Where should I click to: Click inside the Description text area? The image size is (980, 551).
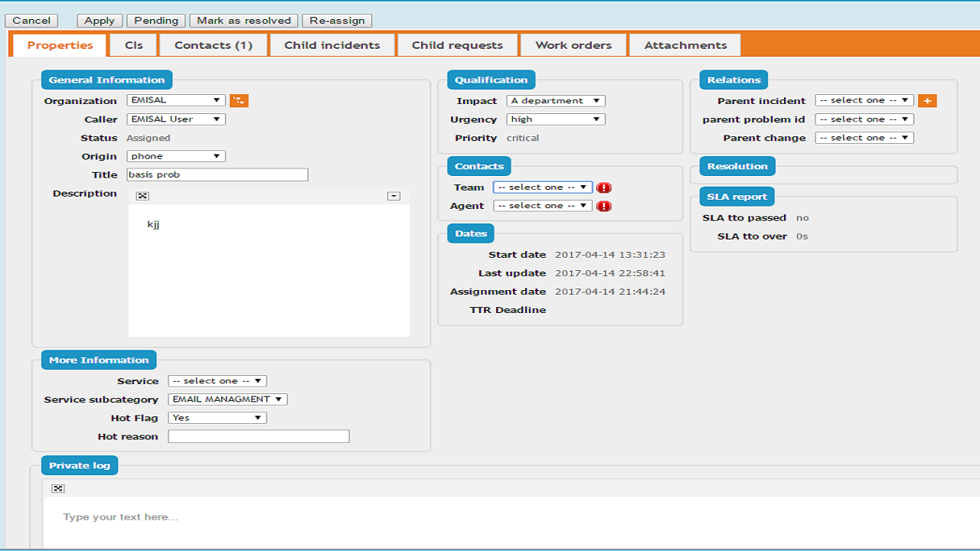point(269,270)
